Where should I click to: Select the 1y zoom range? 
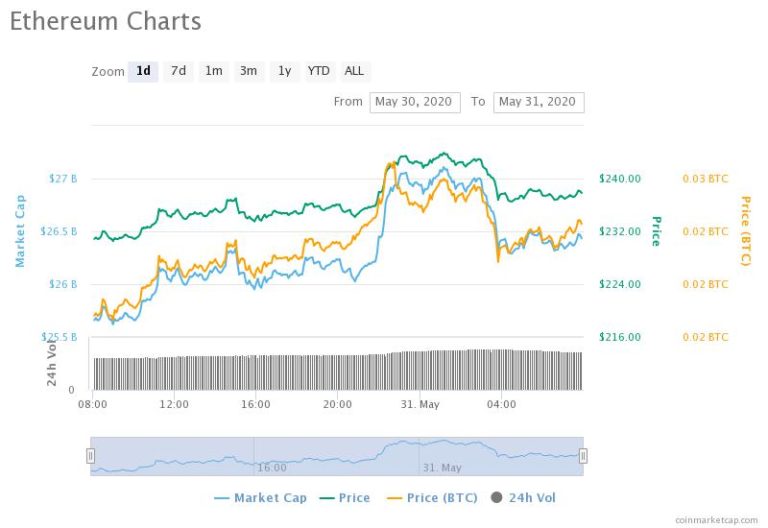(284, 71)
